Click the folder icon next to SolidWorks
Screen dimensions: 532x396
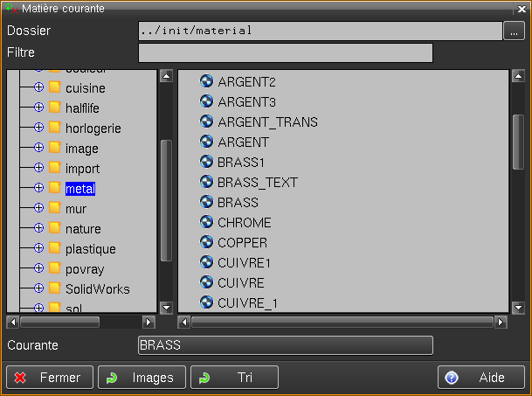(x=54, y=288)
